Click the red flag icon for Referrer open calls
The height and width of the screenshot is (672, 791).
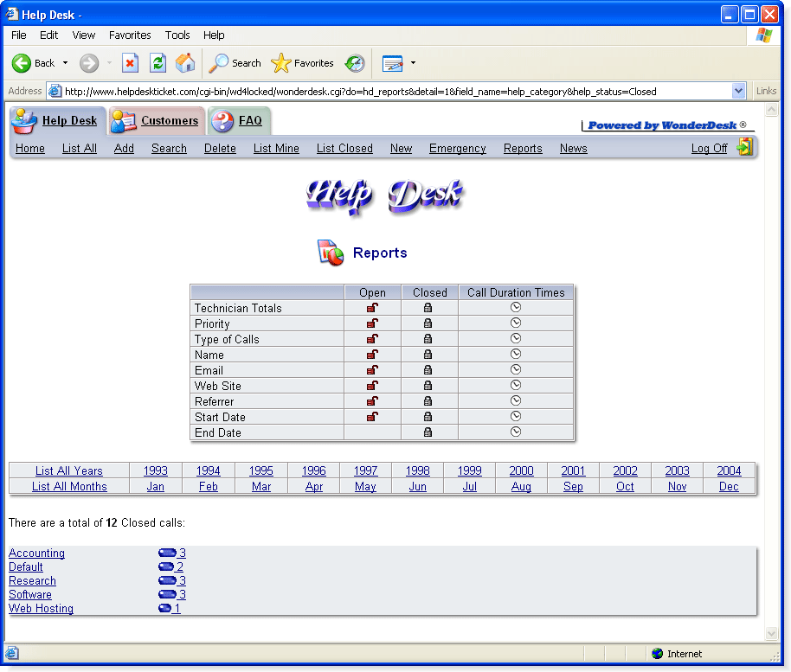coord(372,401)
